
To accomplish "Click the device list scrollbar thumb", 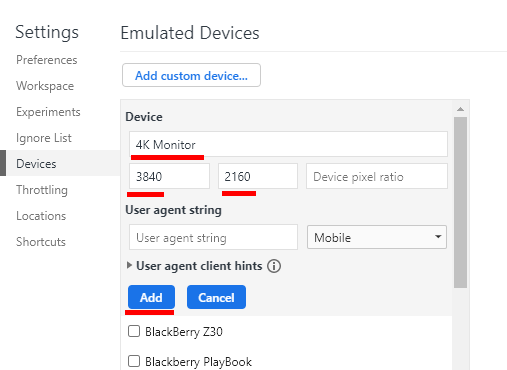I will [460, 202].
